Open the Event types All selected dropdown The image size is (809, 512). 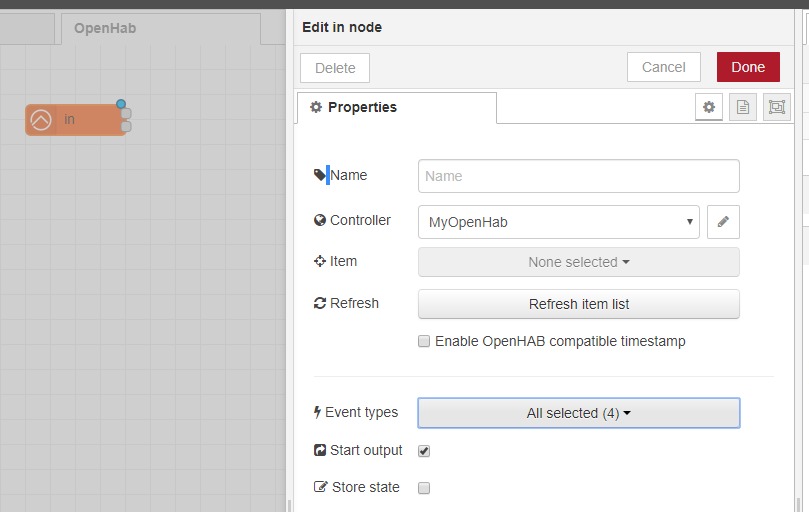(579, 413)
